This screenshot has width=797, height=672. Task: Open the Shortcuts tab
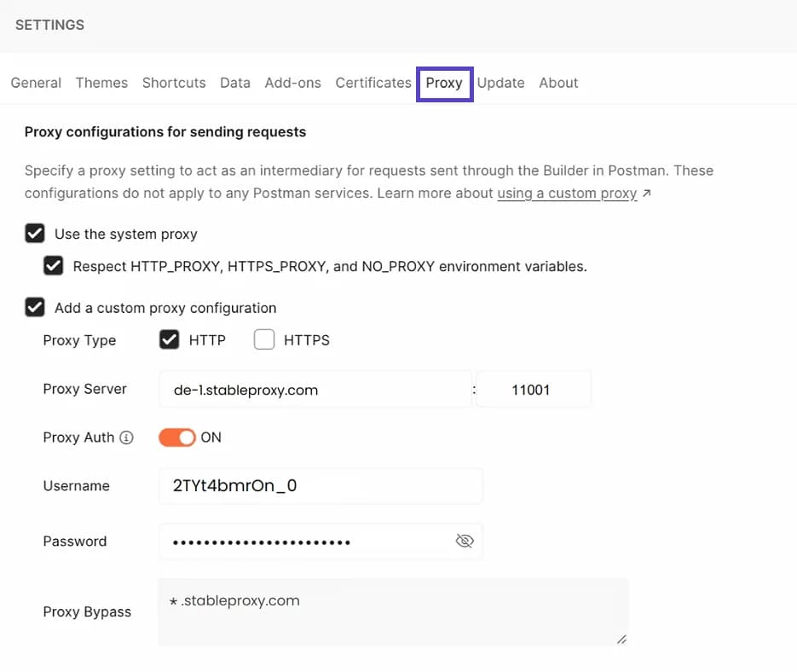tap(174, 83)
